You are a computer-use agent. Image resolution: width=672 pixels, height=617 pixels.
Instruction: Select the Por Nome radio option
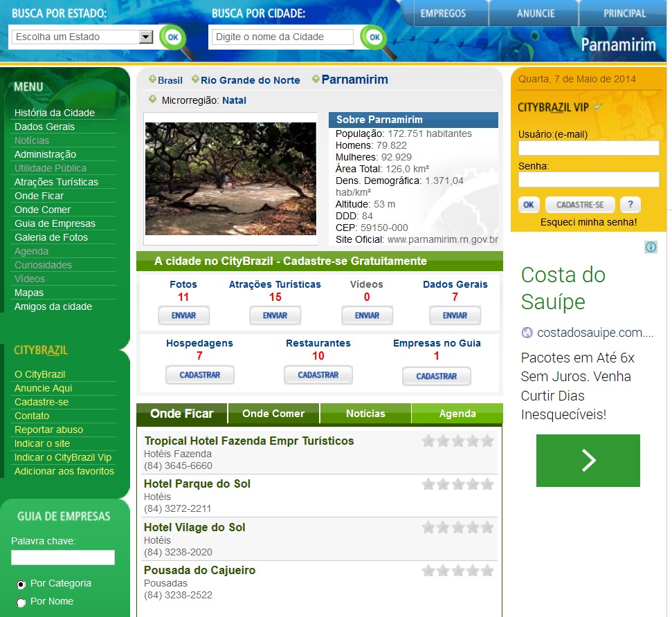(21, 602)
